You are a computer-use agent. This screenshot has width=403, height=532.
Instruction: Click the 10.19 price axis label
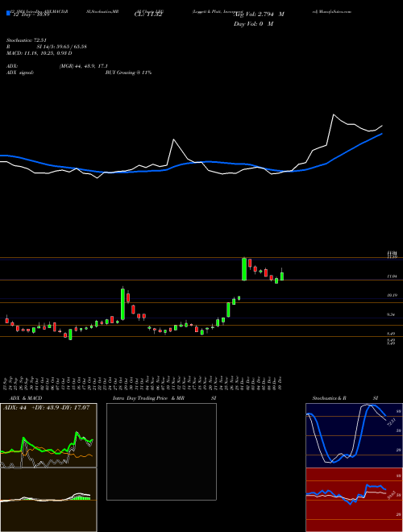pos(392,295)
